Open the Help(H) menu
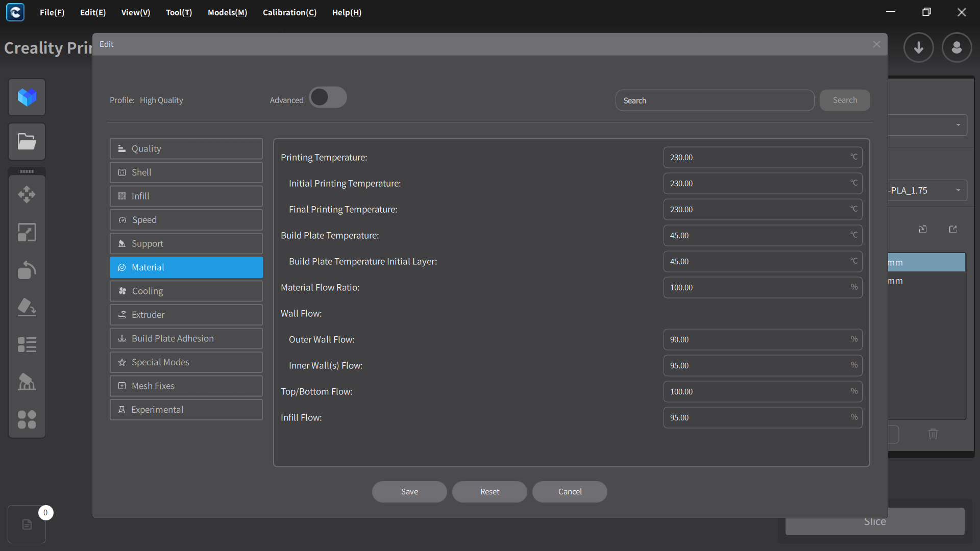 point(347,12)
